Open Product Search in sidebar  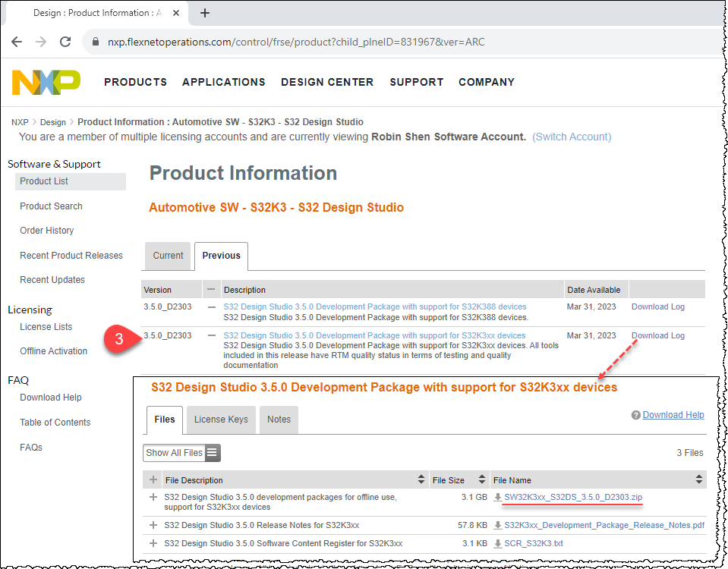[51, 206]
